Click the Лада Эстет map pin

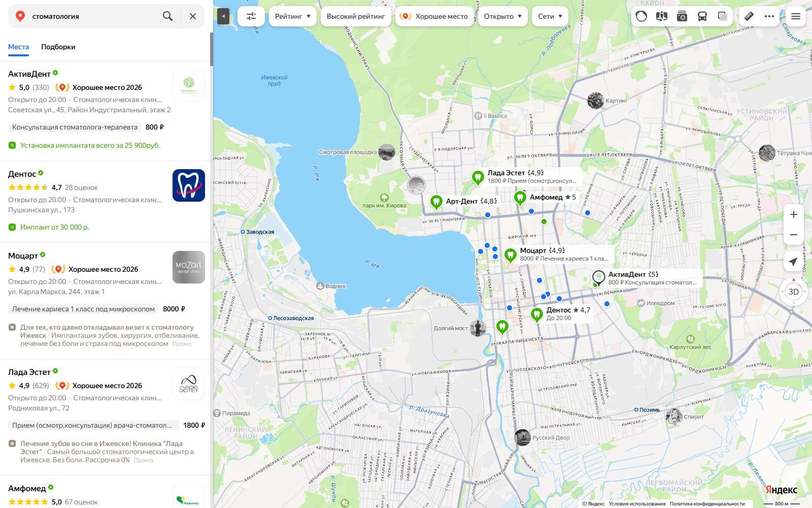click(x=478, y=178)
